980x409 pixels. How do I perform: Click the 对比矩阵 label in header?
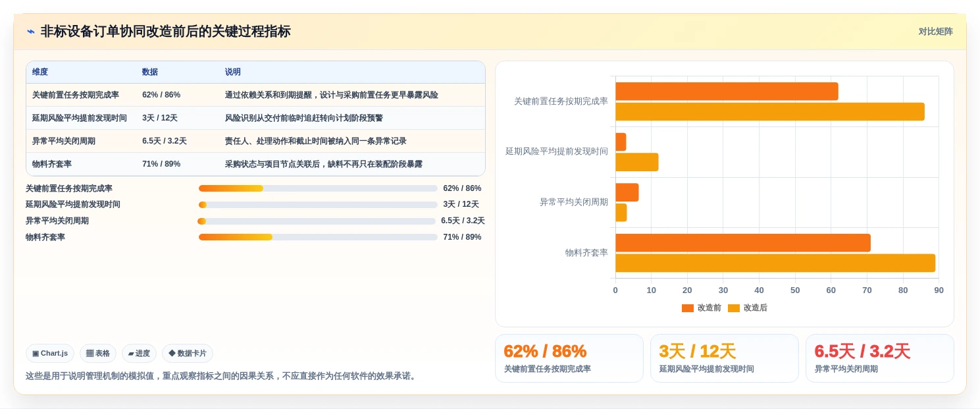click(935, 32)
